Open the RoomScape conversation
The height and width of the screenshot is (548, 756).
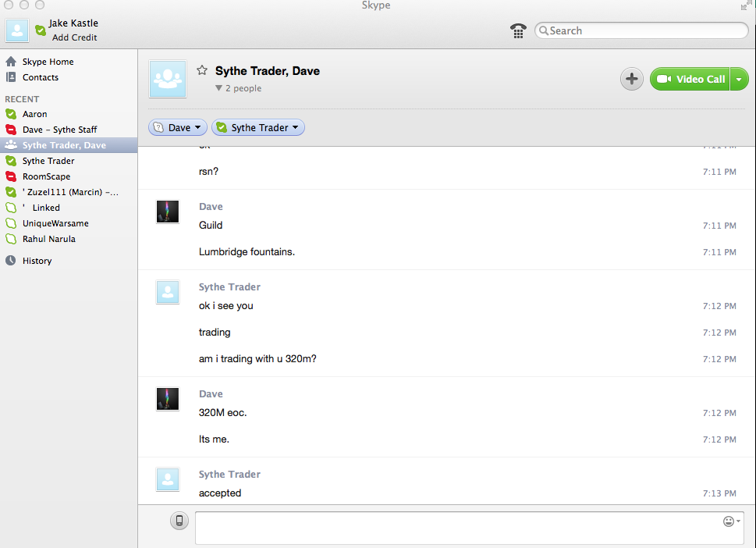[69, 176]
